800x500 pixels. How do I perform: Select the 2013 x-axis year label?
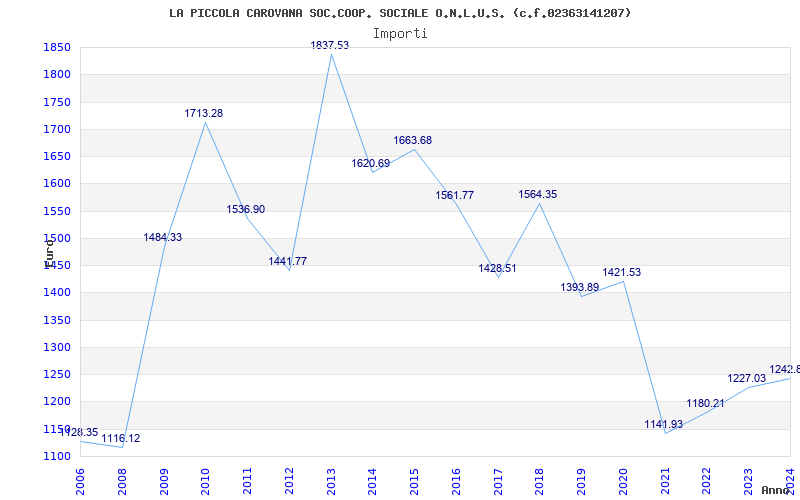coord(331,481)
